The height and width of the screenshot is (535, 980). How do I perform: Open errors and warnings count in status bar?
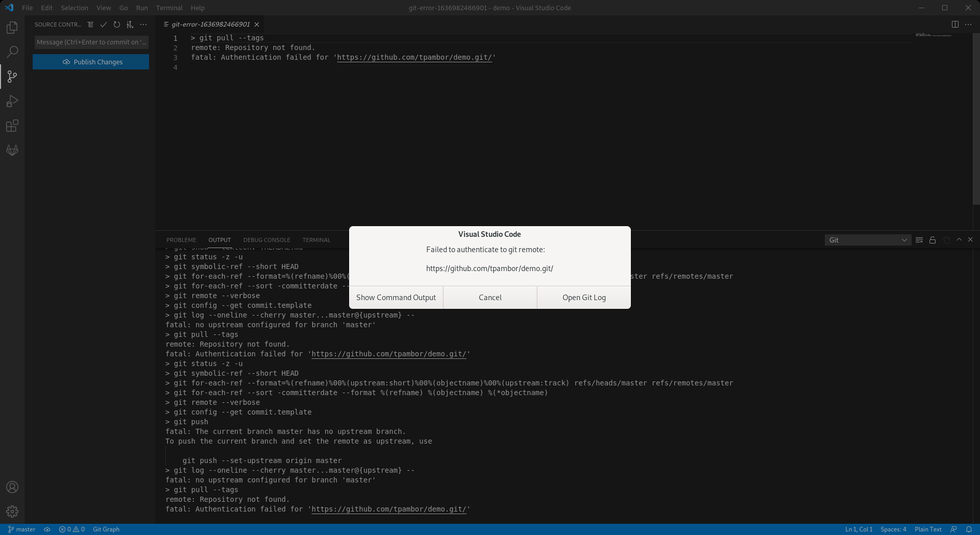72,529
